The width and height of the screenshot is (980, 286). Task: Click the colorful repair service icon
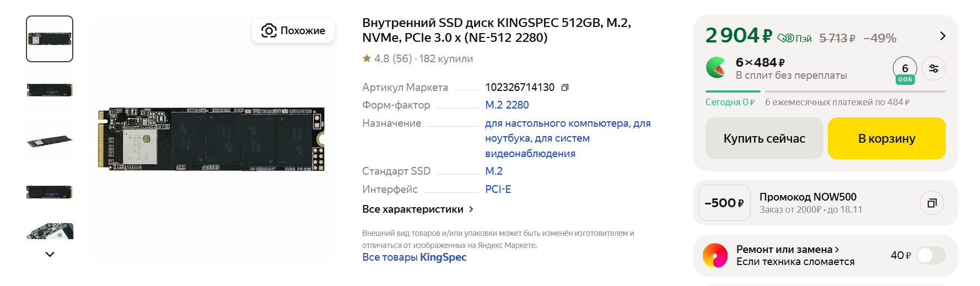[x=715, y=255]
